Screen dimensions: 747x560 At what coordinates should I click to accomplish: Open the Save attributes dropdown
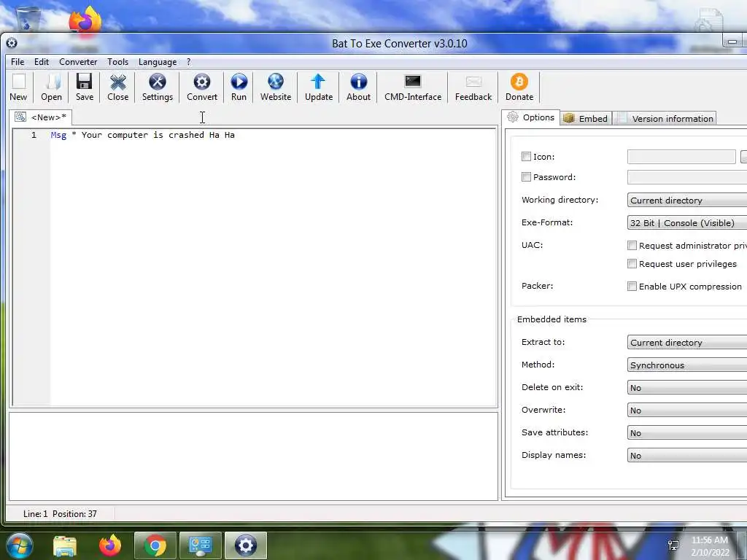click(687, 433)
